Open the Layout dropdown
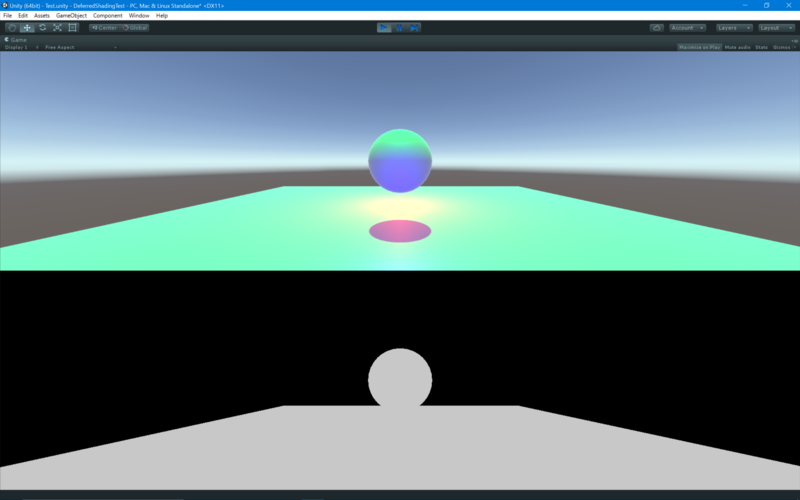 point(776,28)
